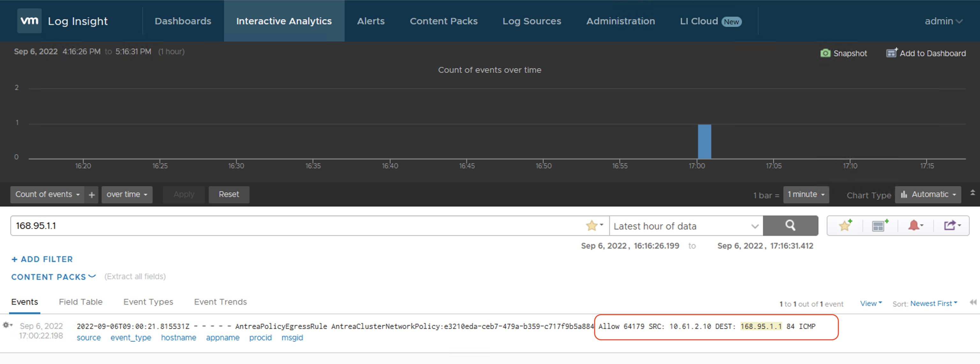The image size is (980, 364).
Task: Open the View options dropdown
Action: coord(871,303)
